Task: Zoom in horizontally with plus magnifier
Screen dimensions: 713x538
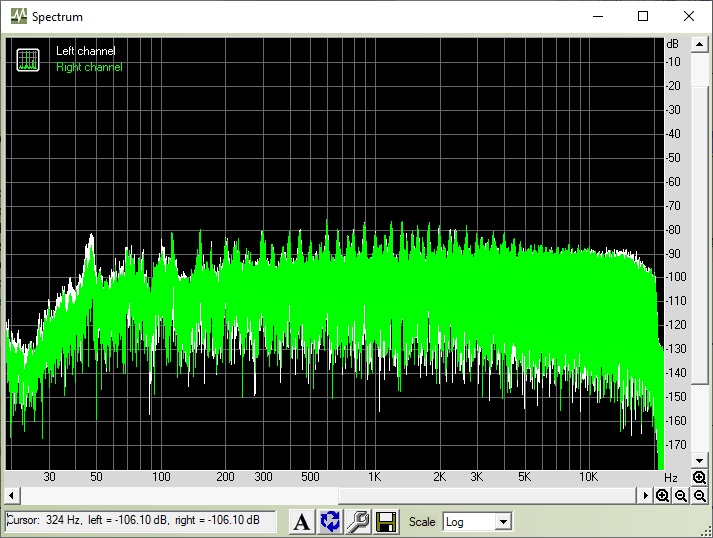Action: coord(663,496)
